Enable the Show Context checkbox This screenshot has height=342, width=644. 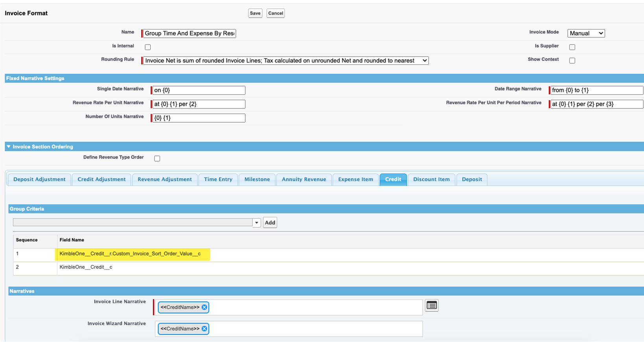572,61
